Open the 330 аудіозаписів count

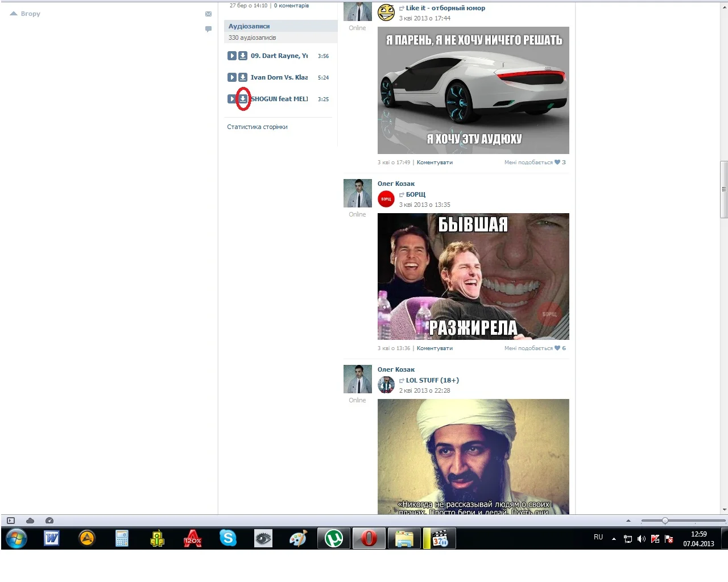pos(253,38)
